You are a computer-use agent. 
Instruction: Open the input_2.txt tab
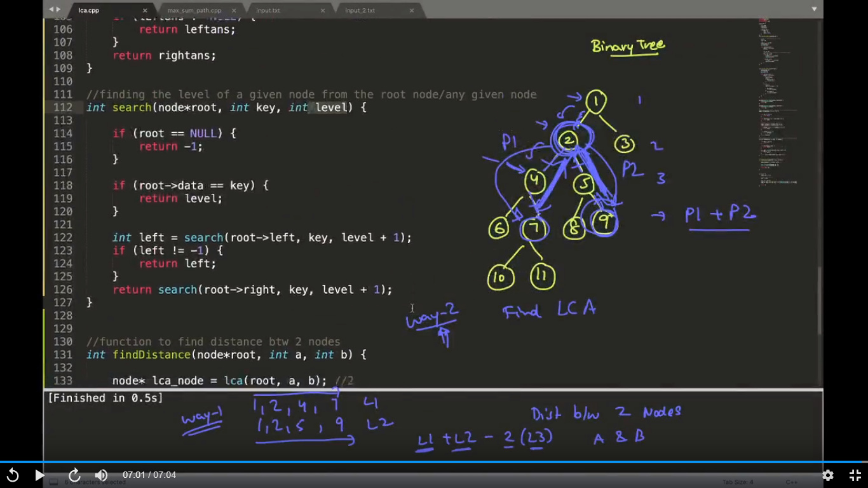[x=360, y=10]
